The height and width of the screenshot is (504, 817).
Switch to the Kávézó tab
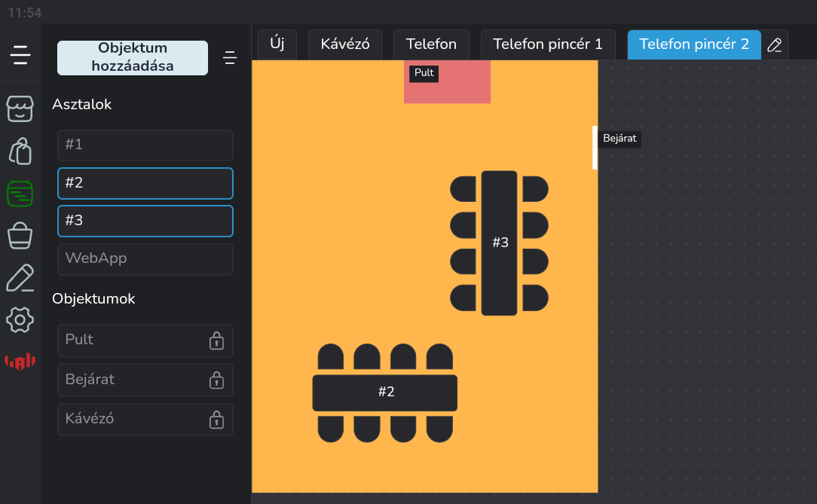click(345, 44)
